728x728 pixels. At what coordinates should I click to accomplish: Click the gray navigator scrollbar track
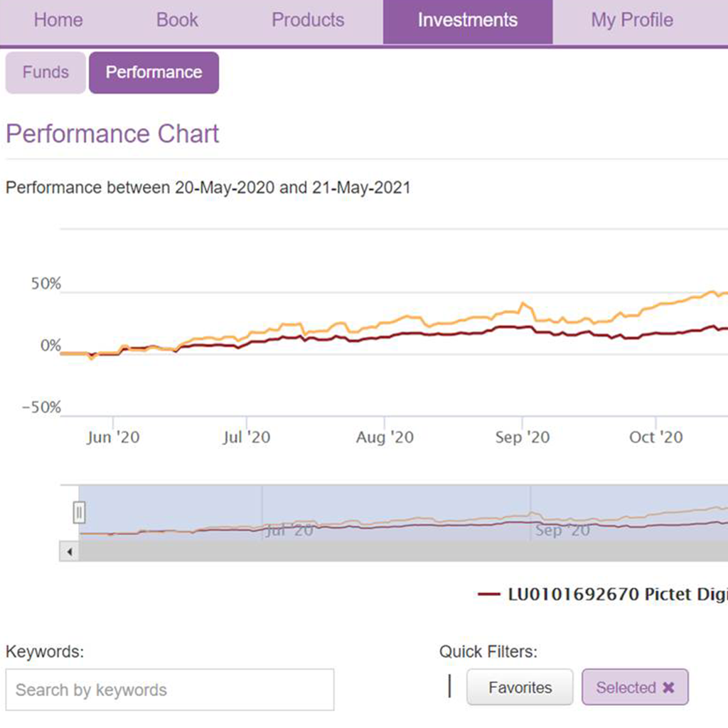[x=398, y=552]
